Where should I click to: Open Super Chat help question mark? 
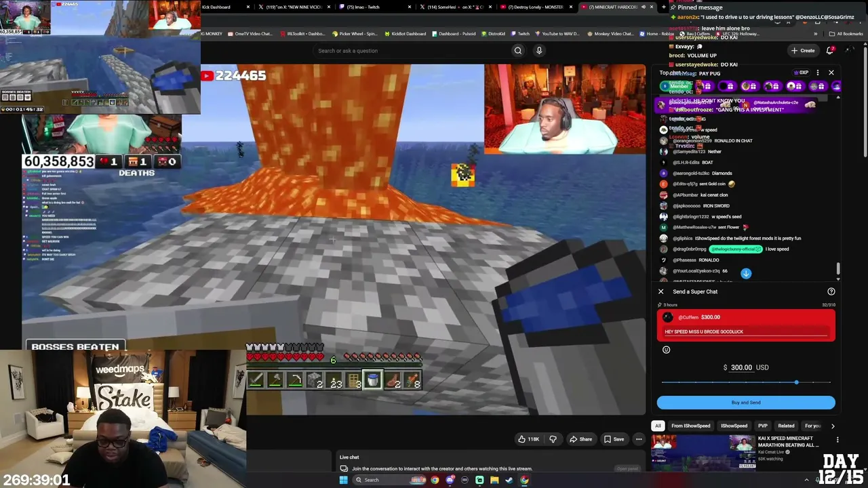pos(831,291)
